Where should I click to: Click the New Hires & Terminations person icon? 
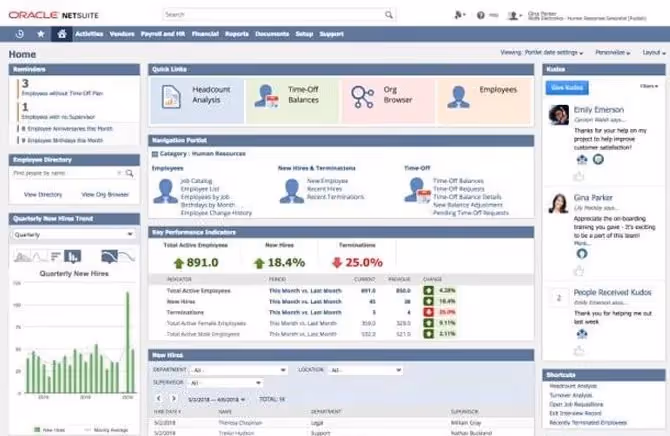(x=291, y=191)
